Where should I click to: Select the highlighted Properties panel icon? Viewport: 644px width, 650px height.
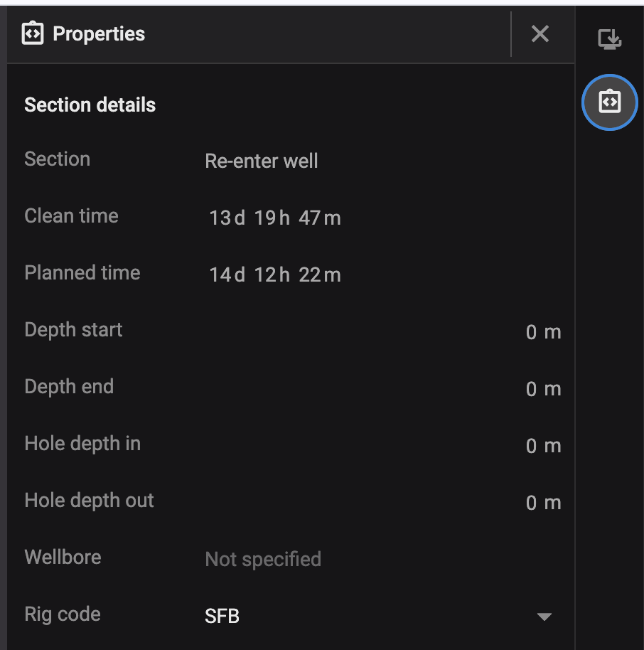(609, 102)
